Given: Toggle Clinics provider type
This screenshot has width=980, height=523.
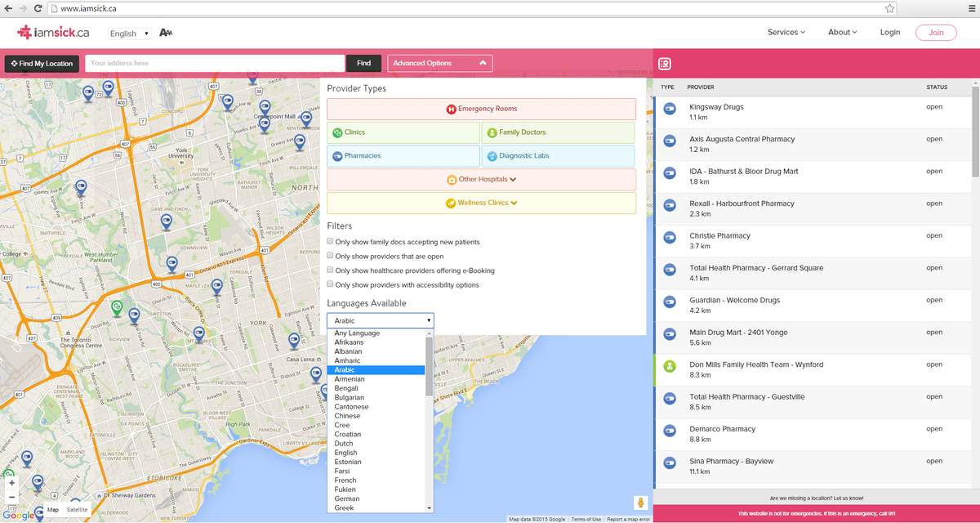Looking at the screenshot, I should [x=403, y=132].
